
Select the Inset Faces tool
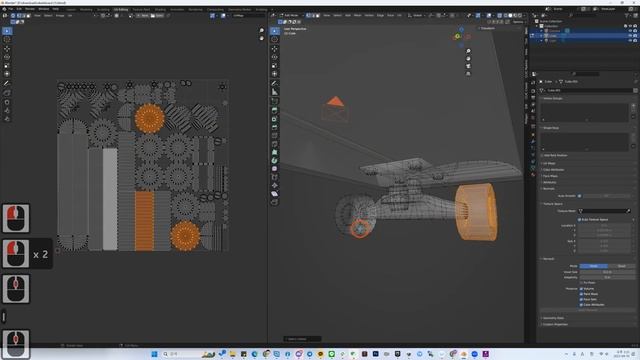[x=275, y=119]
